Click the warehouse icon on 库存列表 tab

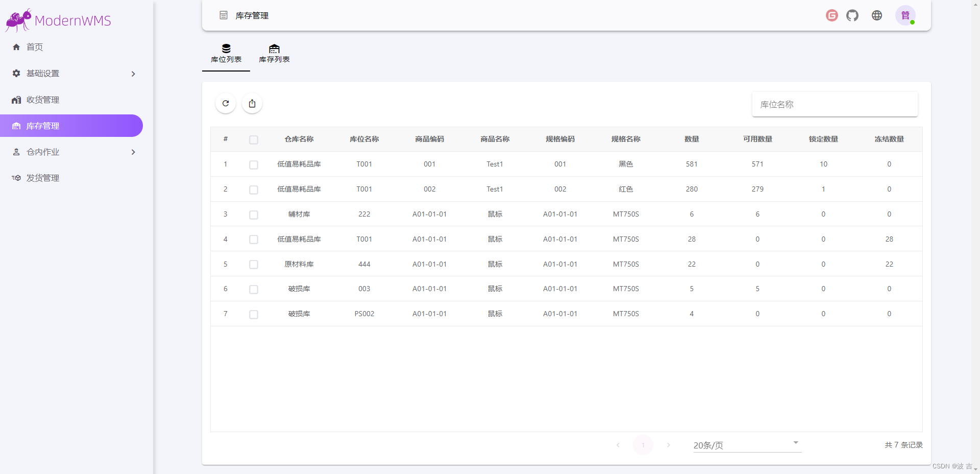point(274,49)
